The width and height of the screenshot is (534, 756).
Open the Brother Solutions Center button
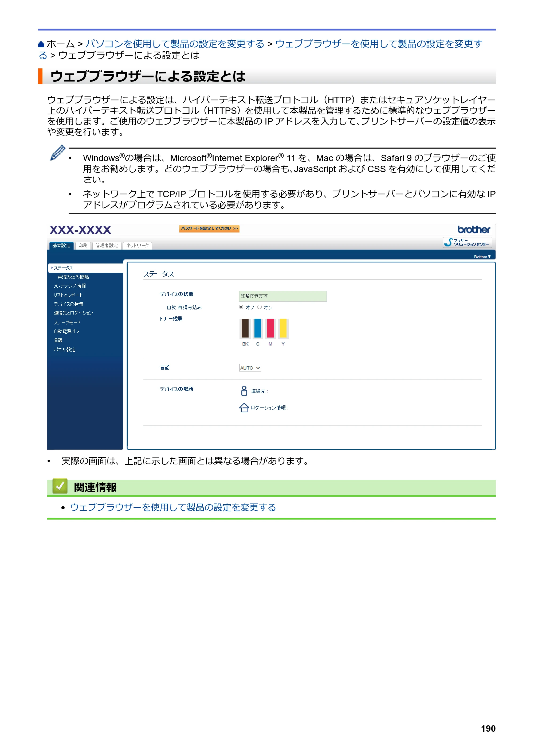pyautogui.click(x=467, y=242)
